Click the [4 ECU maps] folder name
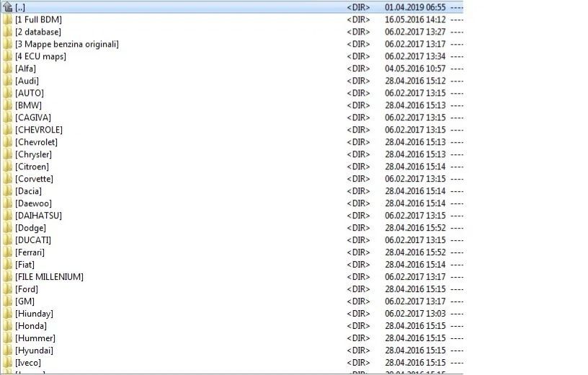 (x=40, y=56)
